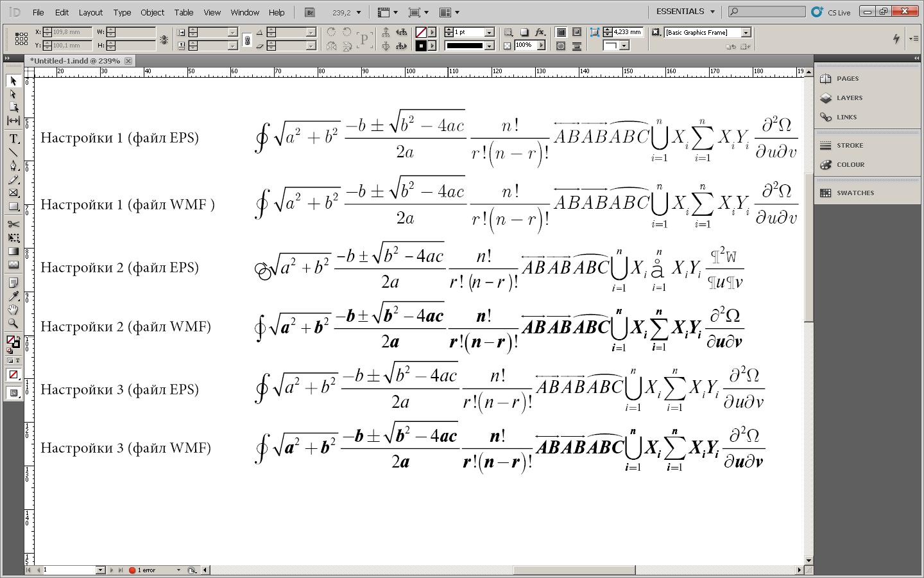Open the stroke weight 1 pt dropdown
This screenshot has width=924, height=578.
tap(489, 32)
